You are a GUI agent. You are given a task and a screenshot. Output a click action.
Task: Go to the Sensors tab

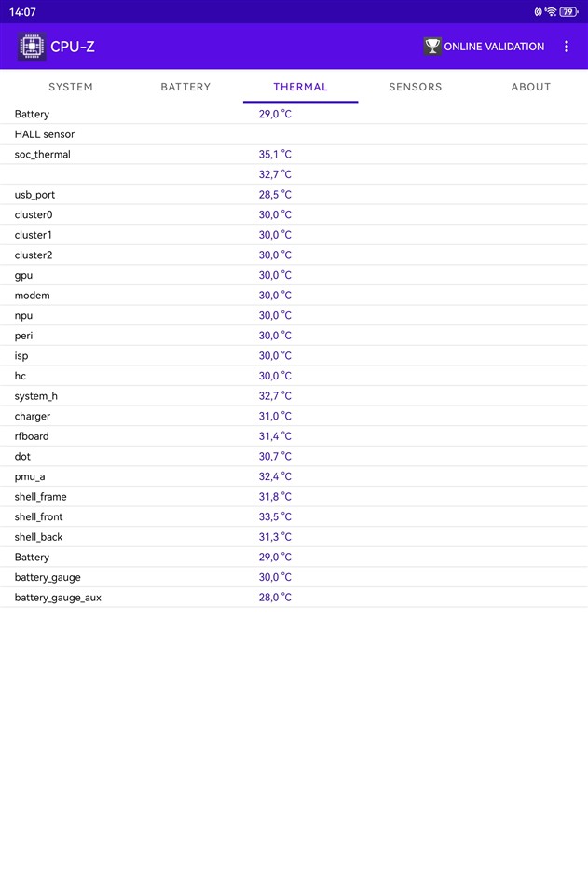click(x=416, y=87)
